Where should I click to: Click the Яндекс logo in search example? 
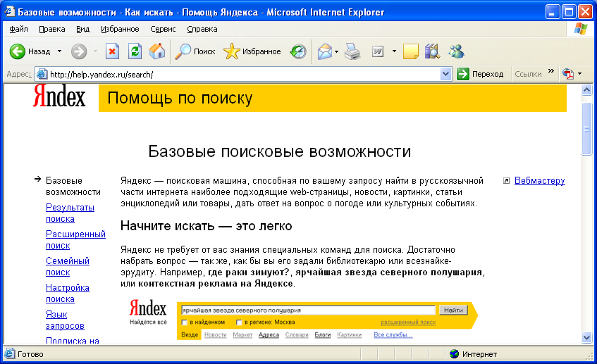click(x=148, y=308)
